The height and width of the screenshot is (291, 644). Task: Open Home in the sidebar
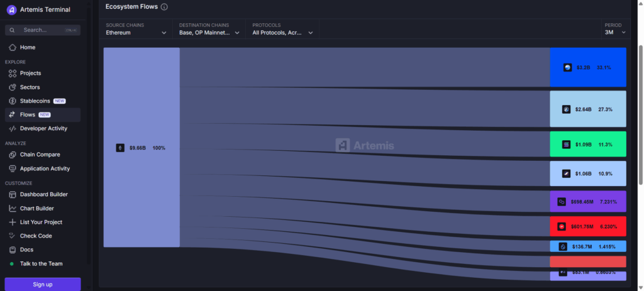(43, 47)
